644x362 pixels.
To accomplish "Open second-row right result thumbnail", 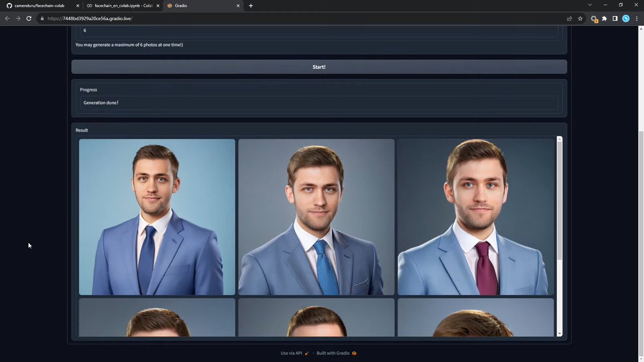I will [x=475, y=317].
